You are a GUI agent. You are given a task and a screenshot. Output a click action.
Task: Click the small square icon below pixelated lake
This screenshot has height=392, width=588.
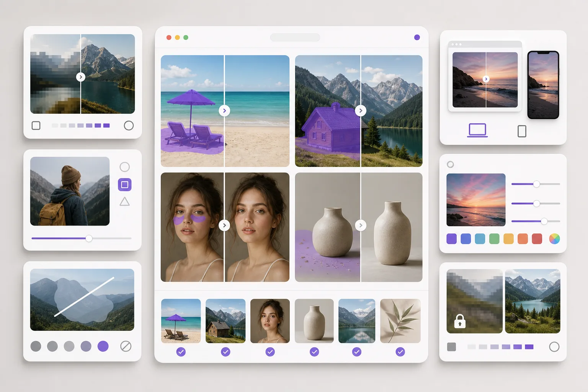[36, 126]
